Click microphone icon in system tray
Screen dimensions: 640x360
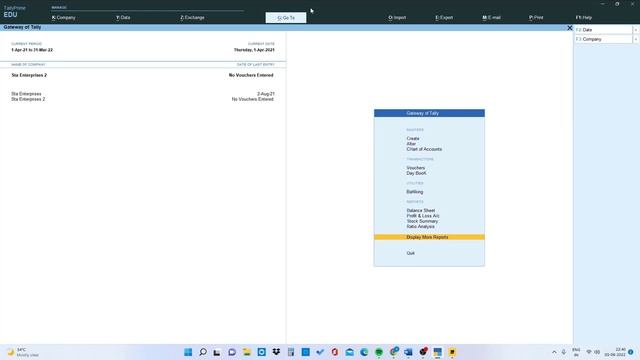[x=564, y=352]
